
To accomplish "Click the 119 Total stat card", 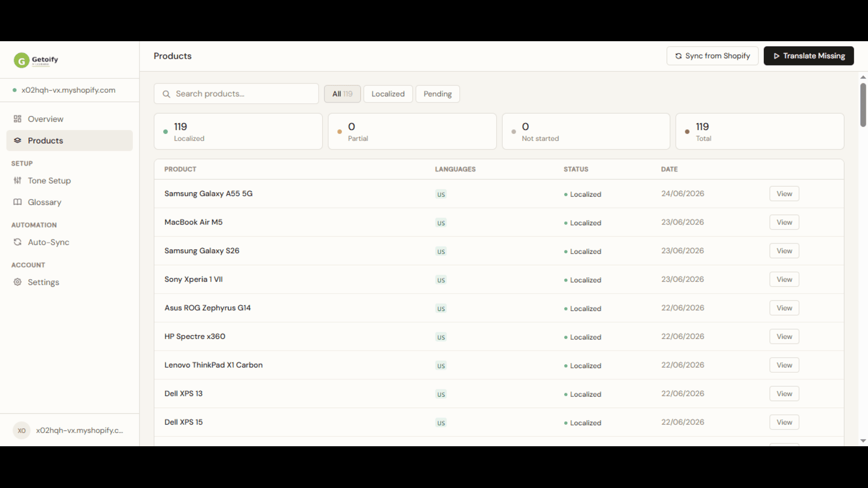I will (x=760, y=131).
